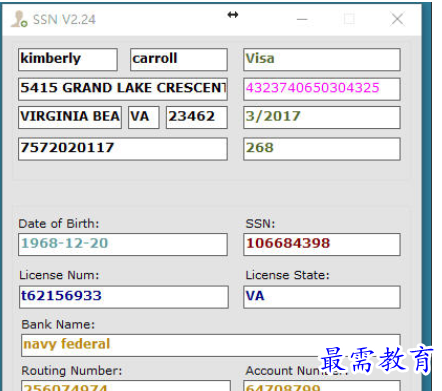The image size is (442, 391).
Task: Close the SSN V2.24 window
Action: pyautogui.click(x=397, y=19)
